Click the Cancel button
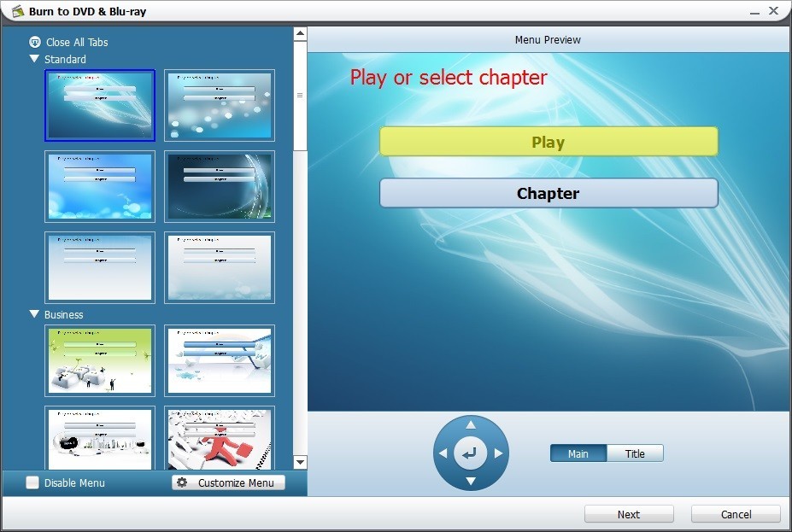 735,514
